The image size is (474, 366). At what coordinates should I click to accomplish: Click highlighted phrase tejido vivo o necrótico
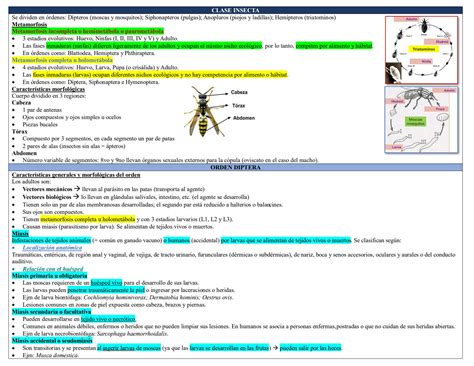point(108,319)
